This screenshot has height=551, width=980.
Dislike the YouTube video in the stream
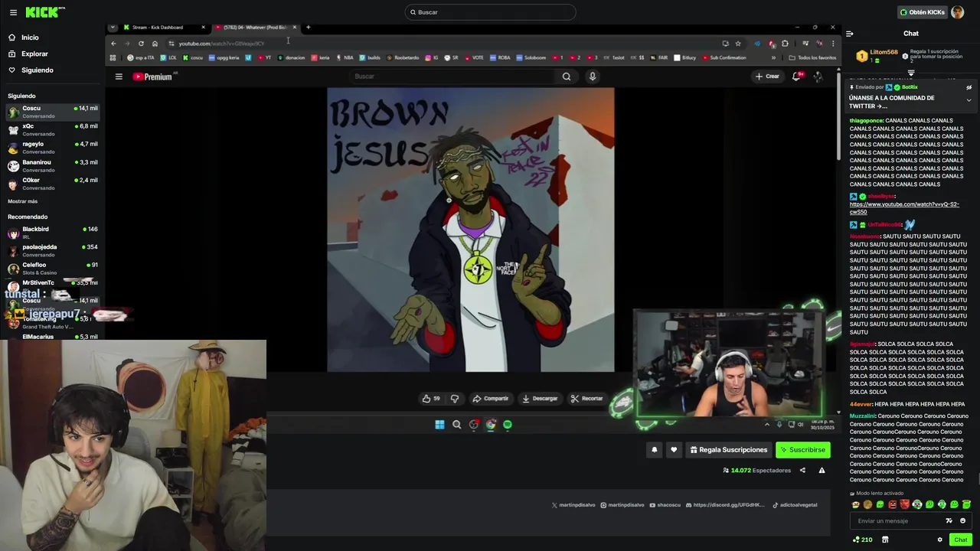(455, 399)
